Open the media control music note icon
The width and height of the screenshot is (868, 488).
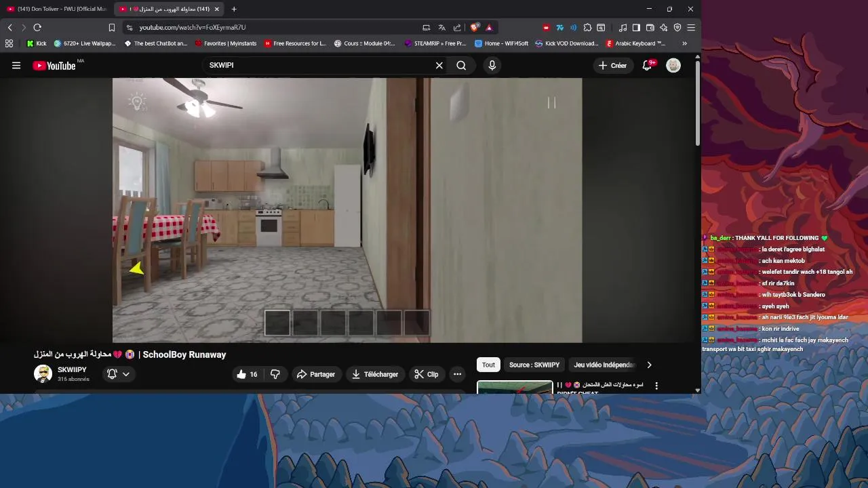point(623,27)
